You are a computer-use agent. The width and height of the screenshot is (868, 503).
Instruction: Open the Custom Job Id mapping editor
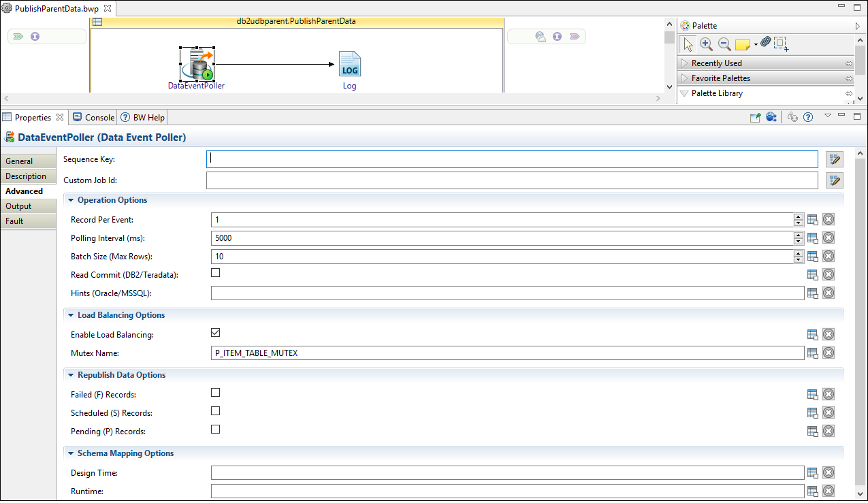(835, 180)
